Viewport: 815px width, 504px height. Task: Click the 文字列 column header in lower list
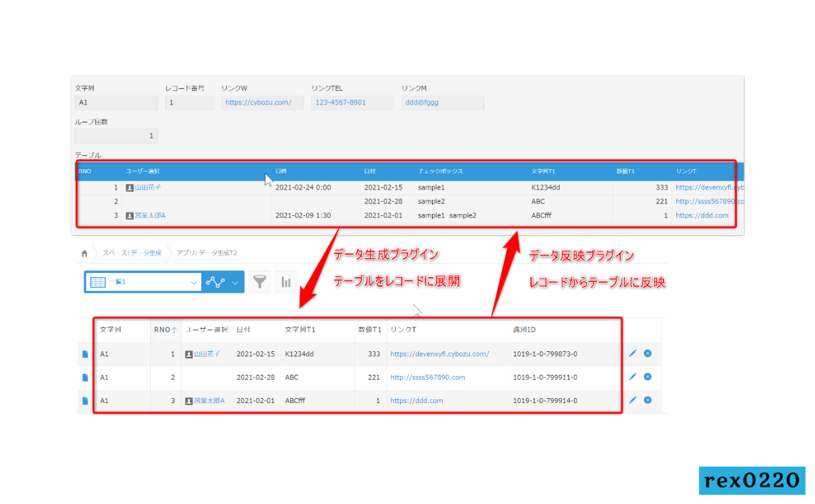(110, 329)
